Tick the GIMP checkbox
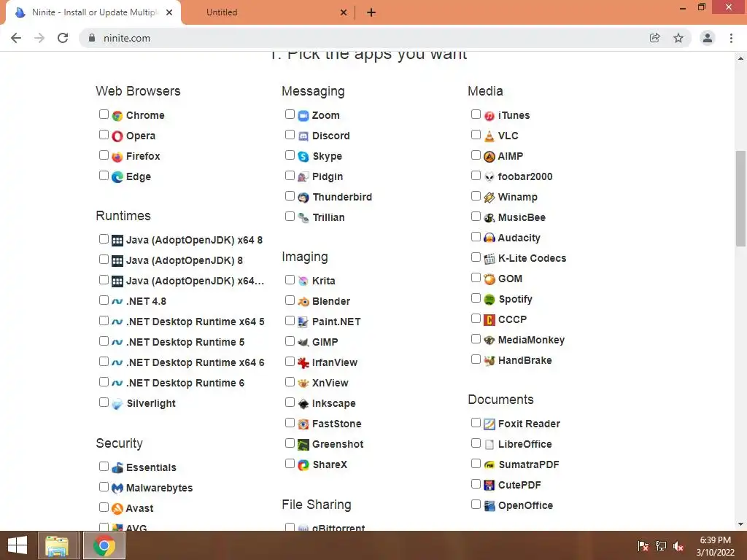Image resolution: width=747 pixels, height=560 pixels. click(x=290, y=341)
